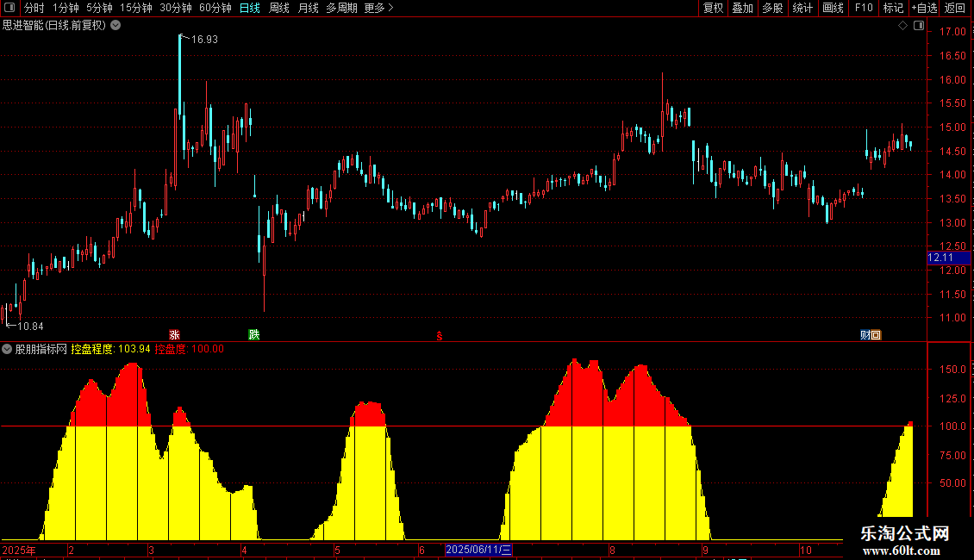Open the 多周期 multi-period view
Viewport: 974px width, 560px height.
click(x=341, y=8)
